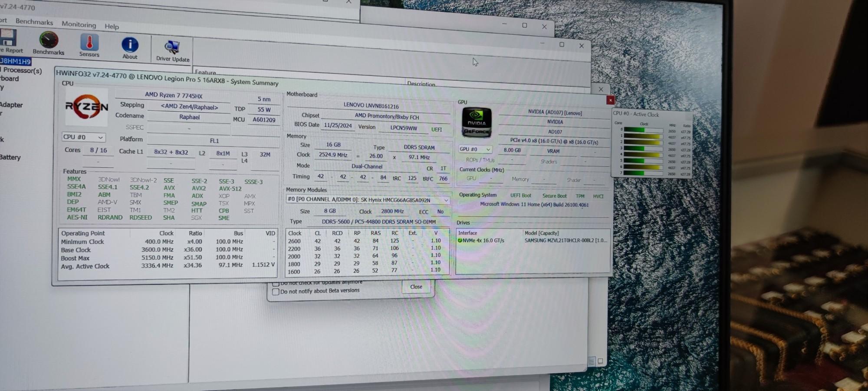Expand the memory module DIMM selector

[368, 200]
